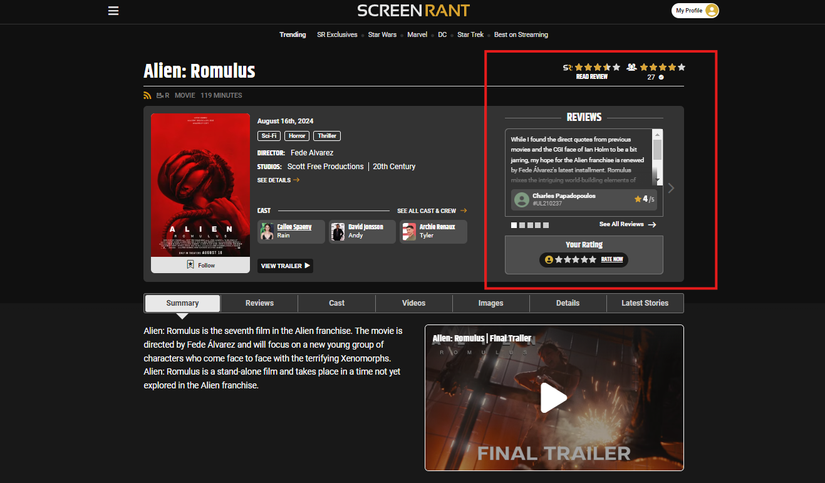Image resolution: width=825 pixels, height=483 pixels.
Task: Click the star icon next to 4/5
Action: [x=638, y=199]
